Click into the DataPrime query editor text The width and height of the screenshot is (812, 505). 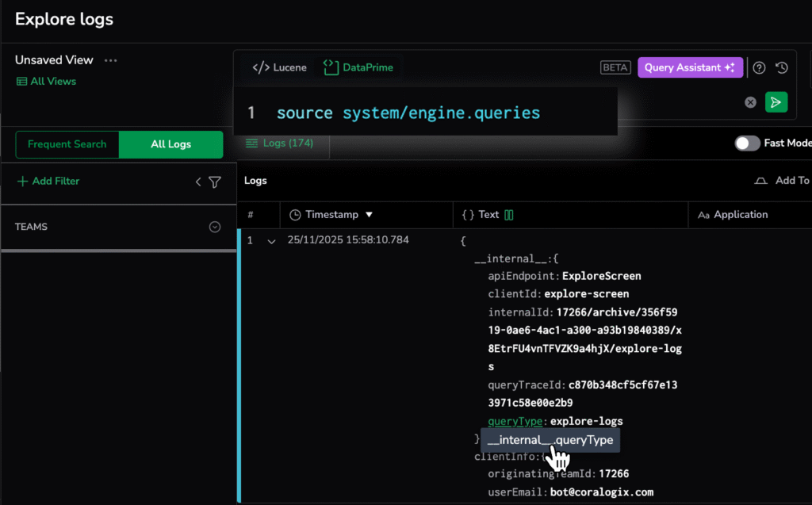(x=408, y=113)
